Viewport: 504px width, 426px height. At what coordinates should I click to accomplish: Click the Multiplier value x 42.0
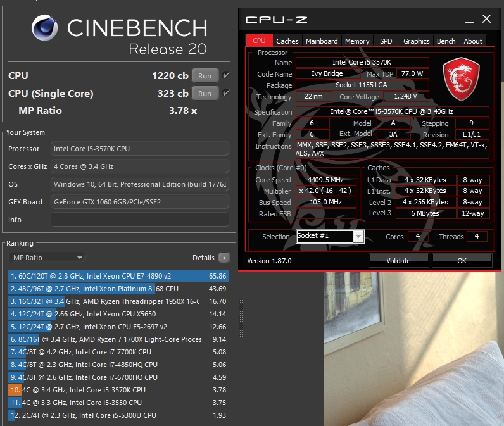point(325,191)
